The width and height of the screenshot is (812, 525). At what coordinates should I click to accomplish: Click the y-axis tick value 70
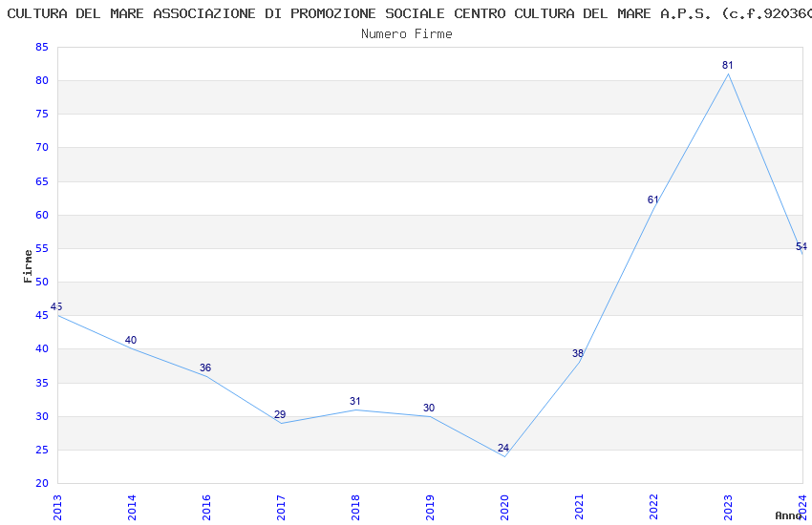pos(42,147)
